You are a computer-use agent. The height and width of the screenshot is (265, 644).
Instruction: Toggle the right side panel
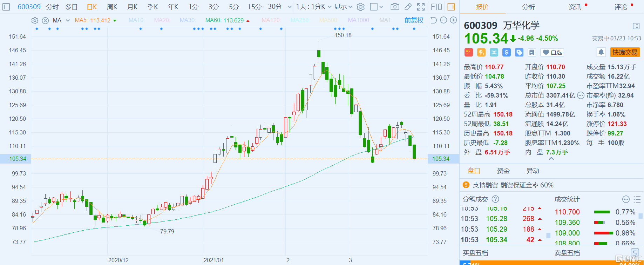pos(451,7)
